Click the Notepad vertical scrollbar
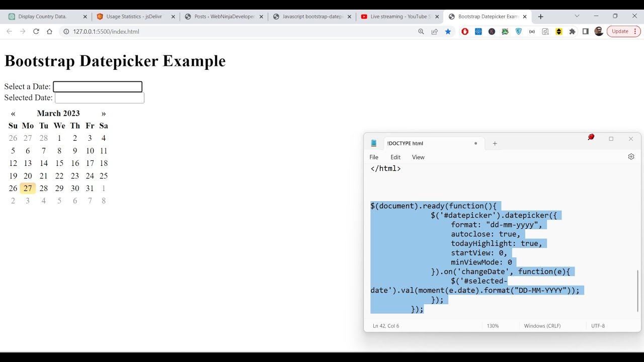644x362 pixels. click(x=637, y=291)
